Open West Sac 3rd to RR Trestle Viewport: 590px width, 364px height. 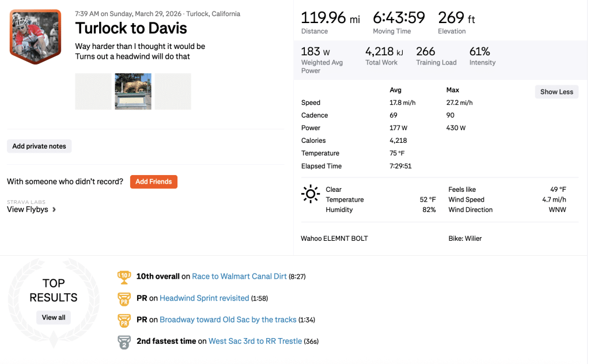coord(255,342)
